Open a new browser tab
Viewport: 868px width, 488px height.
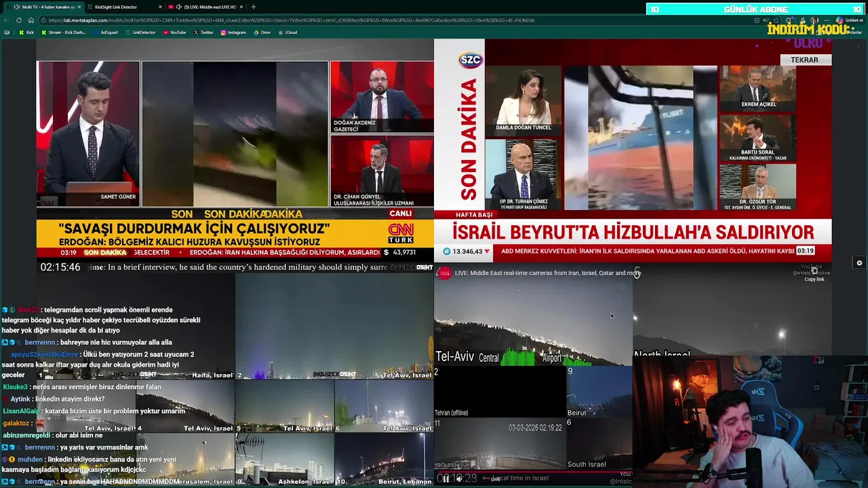pos(254,7)
